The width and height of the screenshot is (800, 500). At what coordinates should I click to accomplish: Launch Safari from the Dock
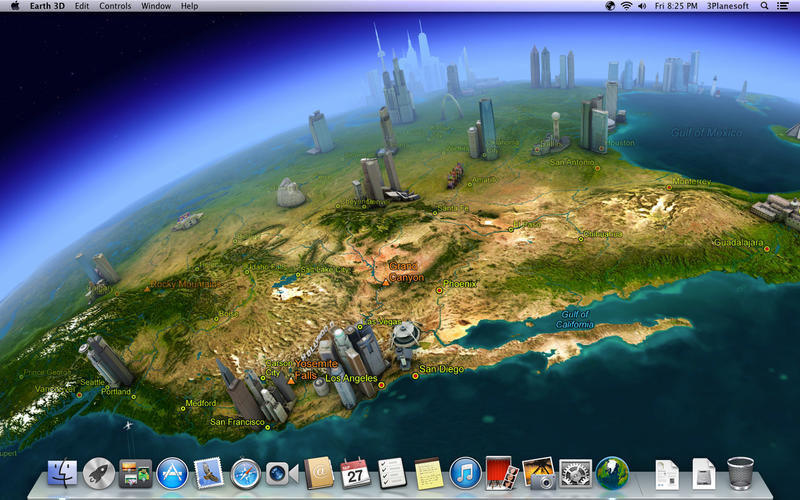point(245,473)
